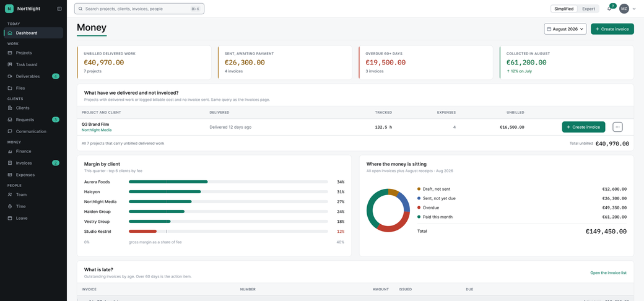Click the calendar icon in August 2026
The image size is (644, 301).
coord(549,29)
